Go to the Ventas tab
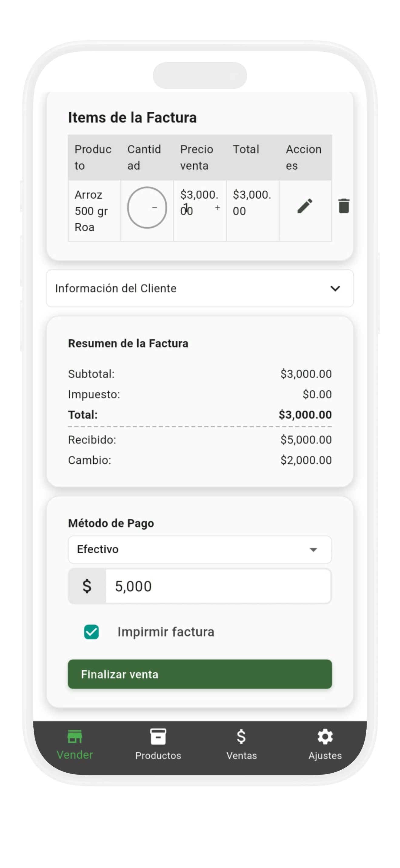 [241, 744]
